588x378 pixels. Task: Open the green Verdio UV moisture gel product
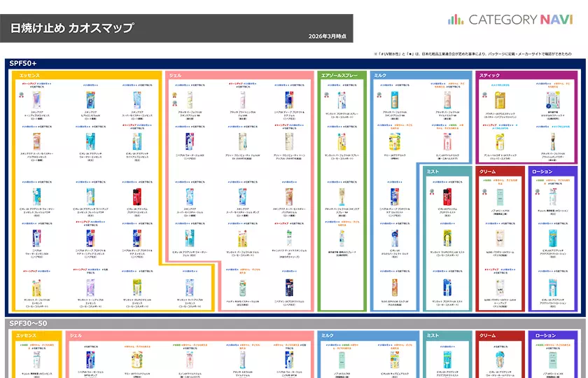point(243,288)
